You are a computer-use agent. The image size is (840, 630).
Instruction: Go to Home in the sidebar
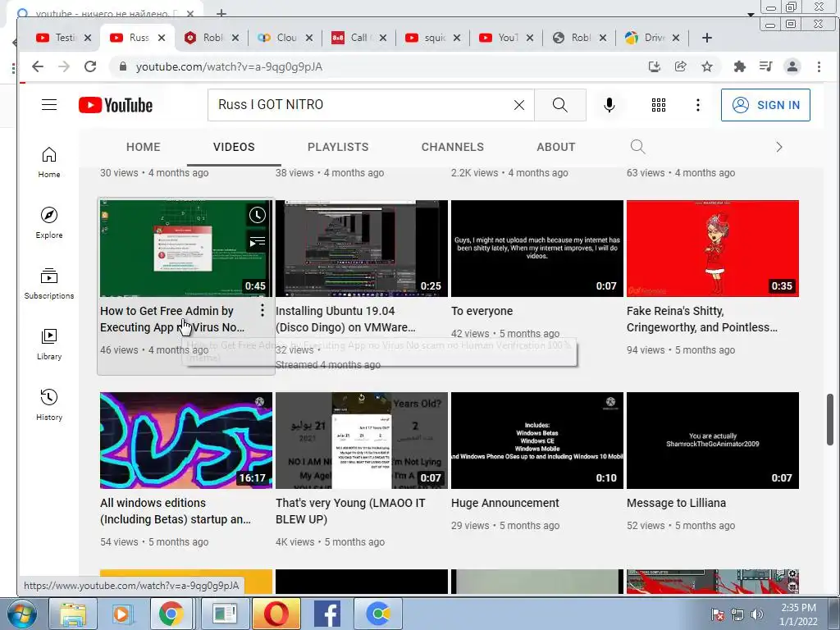click(x=48, y=162)
